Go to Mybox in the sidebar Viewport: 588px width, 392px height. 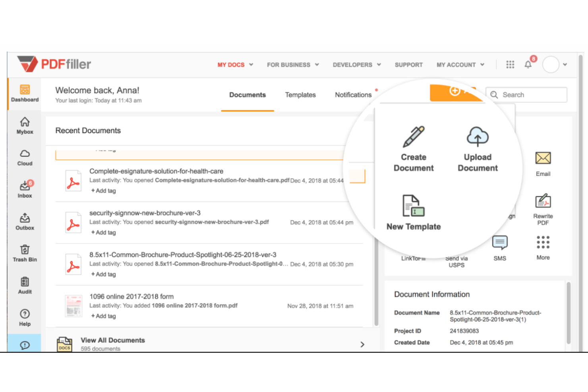point(25,126)
